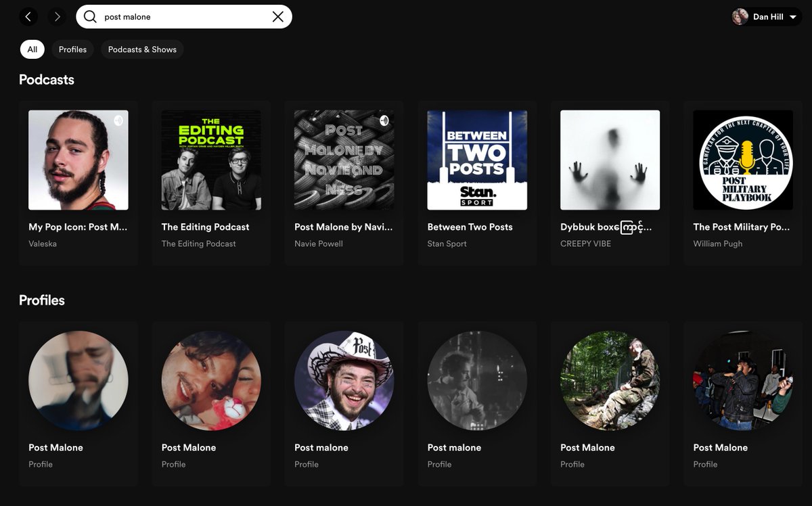The image size is (812, 506).
Task: Open Dan Hill's profile avatar
Action: 740,17
